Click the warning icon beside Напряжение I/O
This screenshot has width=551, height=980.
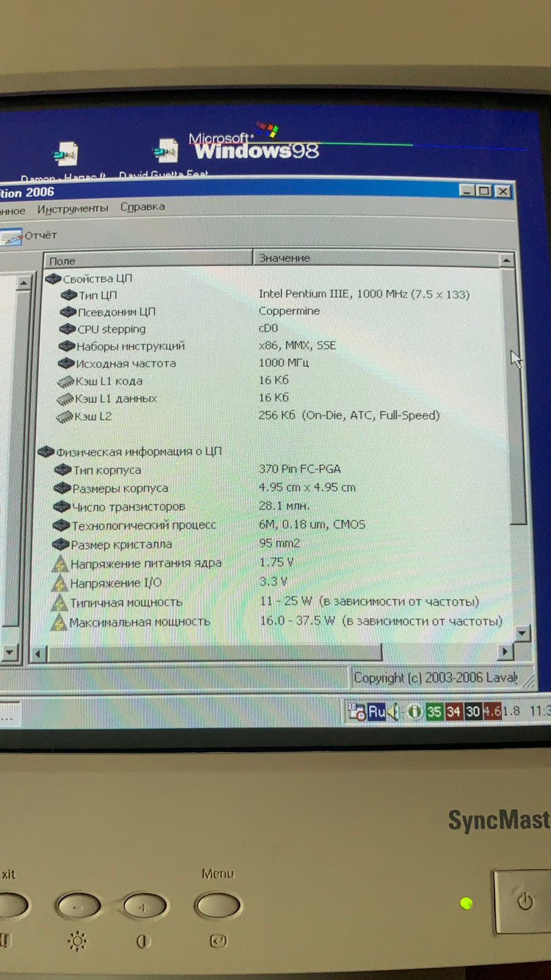tap(59, 582)
